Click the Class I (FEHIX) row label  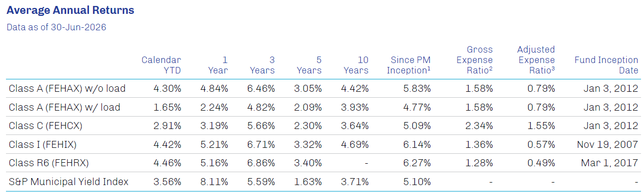[43, 145]
